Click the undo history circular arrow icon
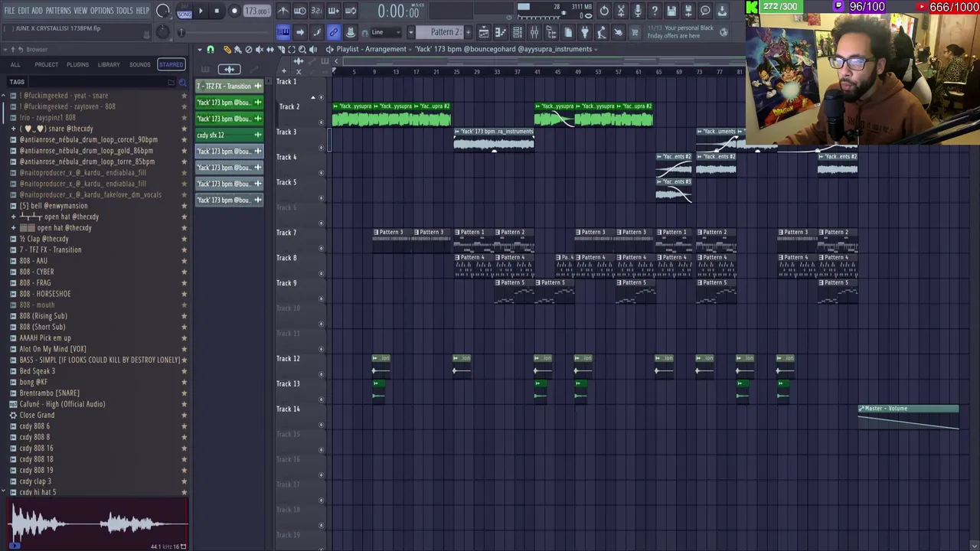The width and height of the screenshot is (980, 551). (604, 11)
